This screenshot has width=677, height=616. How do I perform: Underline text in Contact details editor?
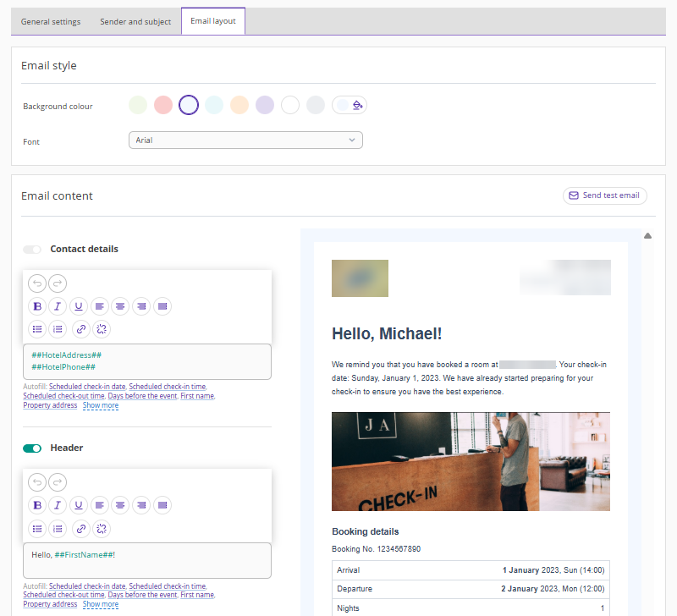[79, 306]
